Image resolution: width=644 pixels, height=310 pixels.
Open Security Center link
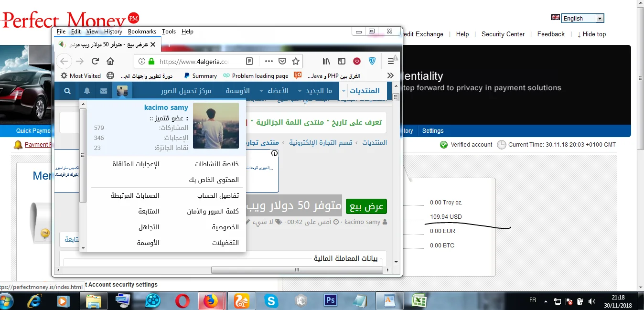pos(503,34)
